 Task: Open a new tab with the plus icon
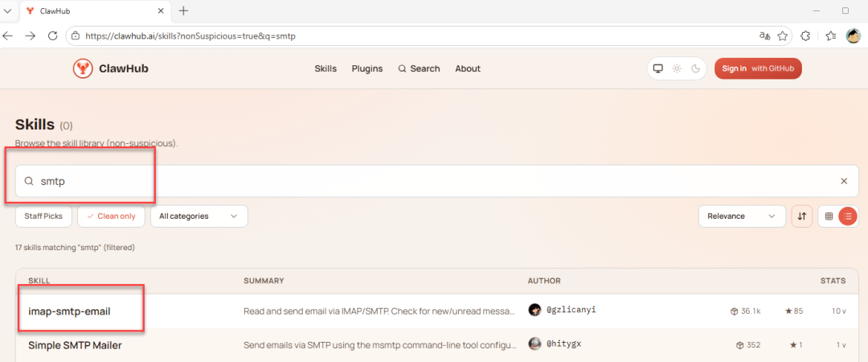point(184,10)
